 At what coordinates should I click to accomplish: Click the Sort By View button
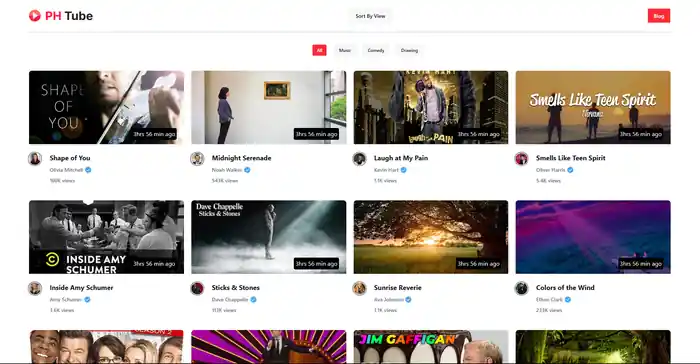coord(370,16)
